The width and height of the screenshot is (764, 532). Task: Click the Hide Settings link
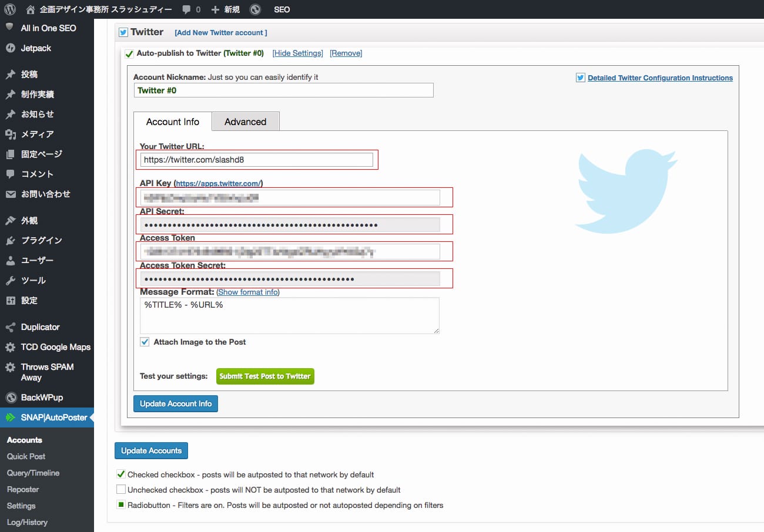pos(298,53)
